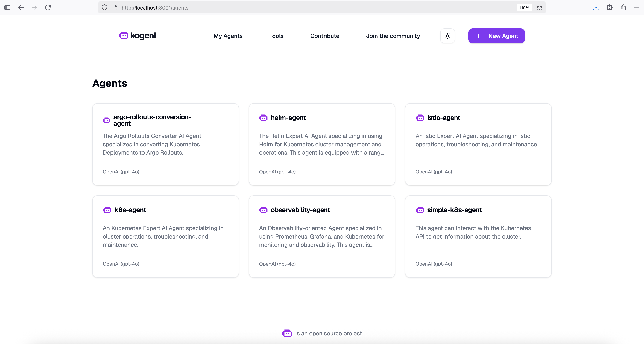Viewport: 644px width, 344px height.
Task: Open the 110% zoom level indicator
Action: point(524,7)
